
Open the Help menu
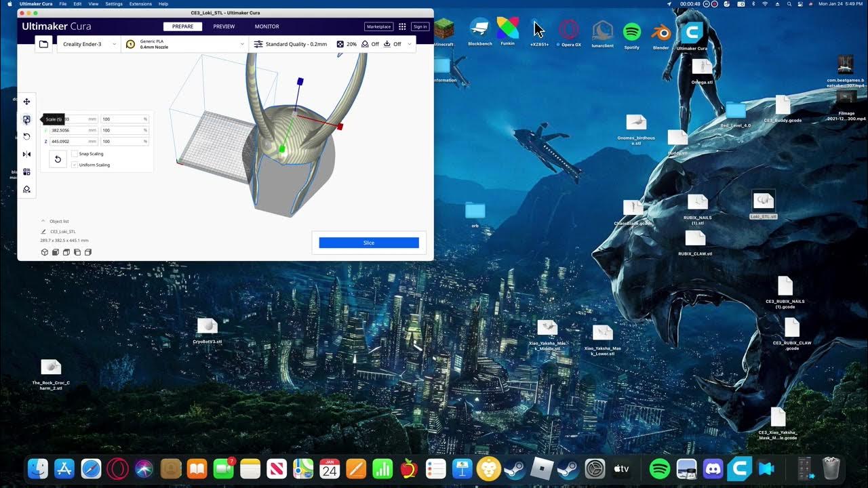point(163,4)
